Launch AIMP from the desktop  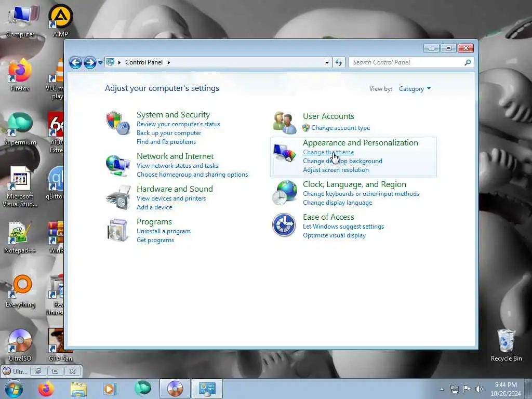pos(60,20)
